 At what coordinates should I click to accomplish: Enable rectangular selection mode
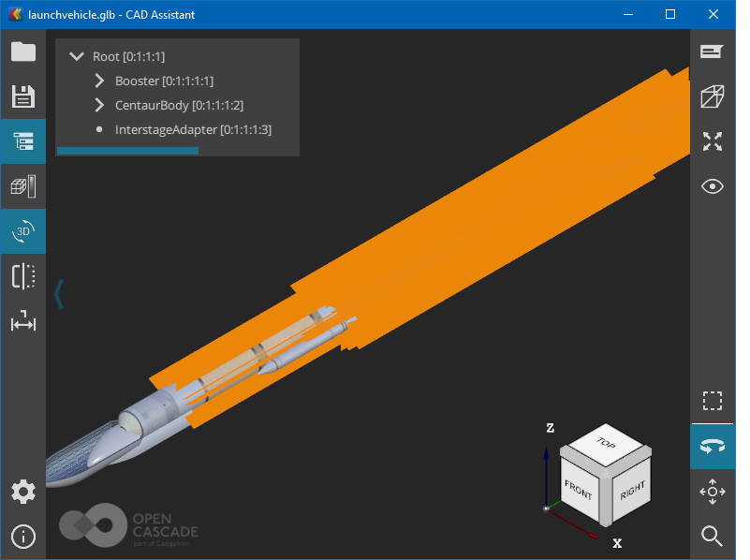point(713,401)
